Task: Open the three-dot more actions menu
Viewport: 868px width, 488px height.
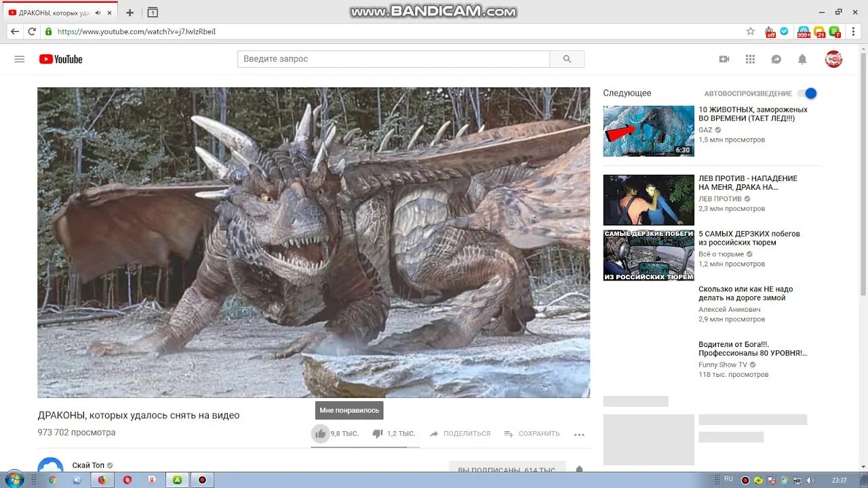Action: pyautogui.click(x=579, y=434)
